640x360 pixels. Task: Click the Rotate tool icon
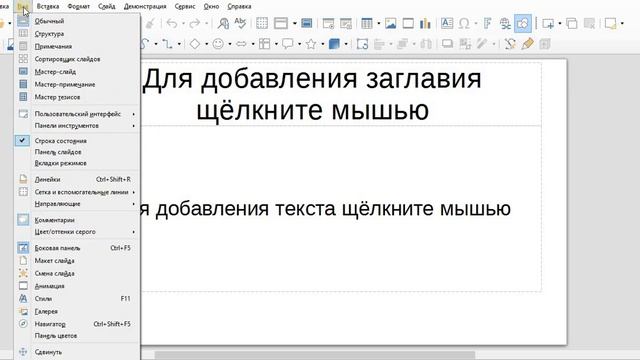(362, 44)
